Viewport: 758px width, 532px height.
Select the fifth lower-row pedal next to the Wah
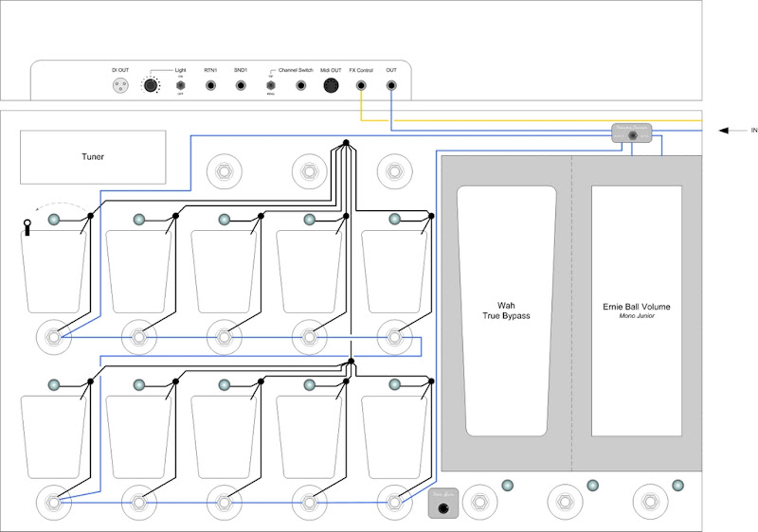click(x=394, y=437)
